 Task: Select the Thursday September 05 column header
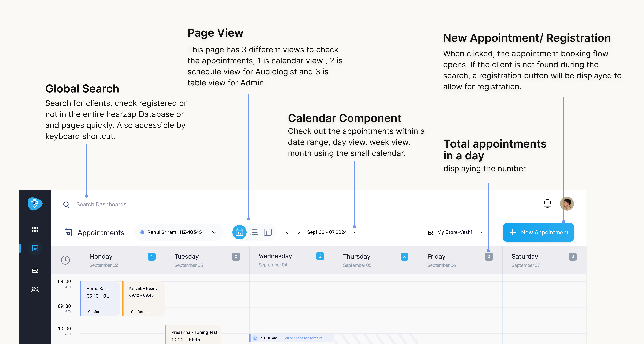pos(376,260)
